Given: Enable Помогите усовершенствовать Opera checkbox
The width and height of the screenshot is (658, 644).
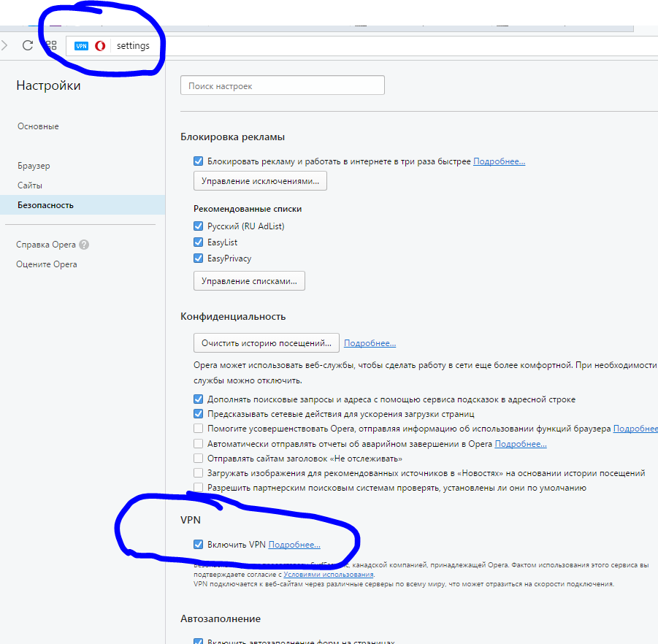Looking at the screenshot, I should coord(198,429).
